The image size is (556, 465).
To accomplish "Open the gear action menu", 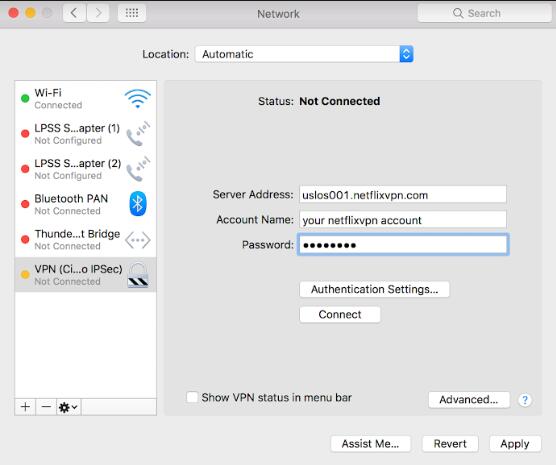I will click(68, 407).
